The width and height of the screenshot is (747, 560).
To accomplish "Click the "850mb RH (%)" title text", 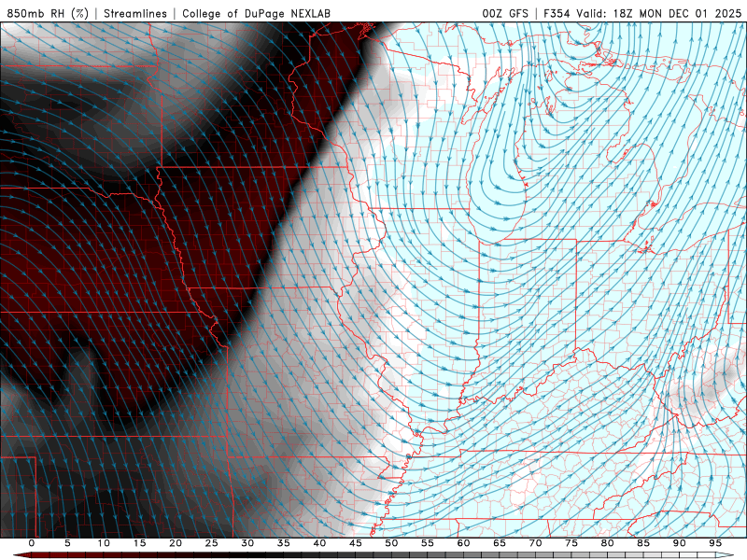I will coord(48,13).
